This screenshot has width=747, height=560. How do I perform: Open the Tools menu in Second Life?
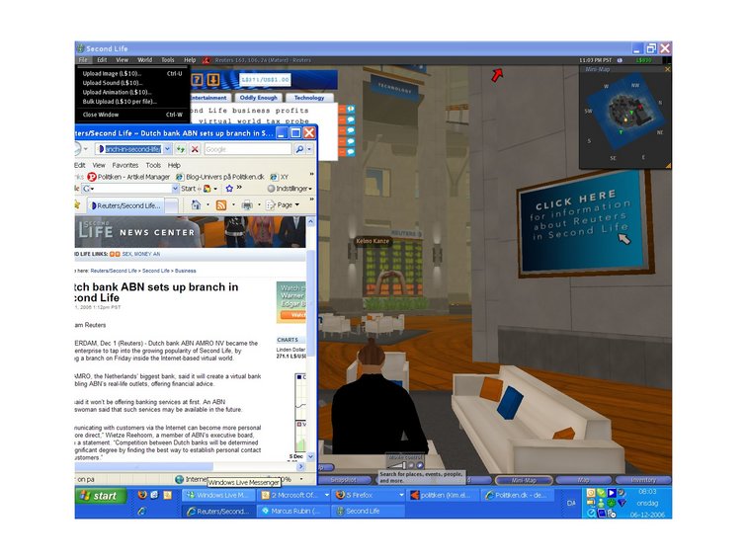[x=168, y=60]
